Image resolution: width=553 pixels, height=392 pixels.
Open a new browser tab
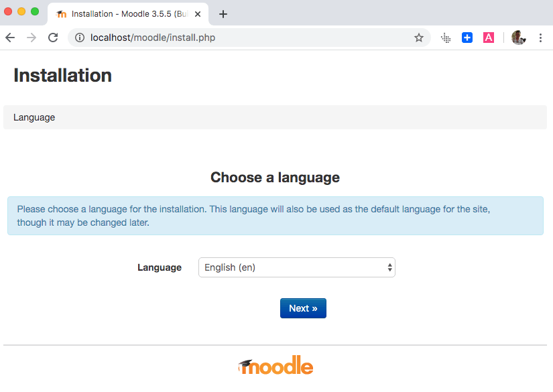[223, 13]
